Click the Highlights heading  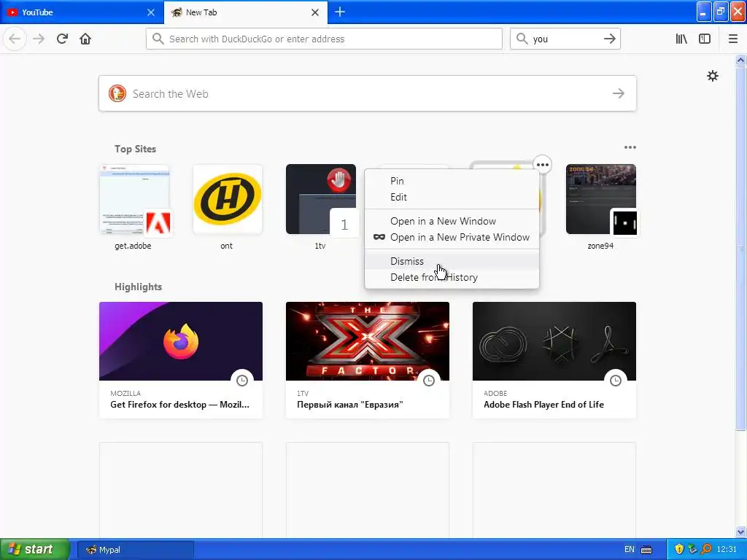[x=138, y=287]
